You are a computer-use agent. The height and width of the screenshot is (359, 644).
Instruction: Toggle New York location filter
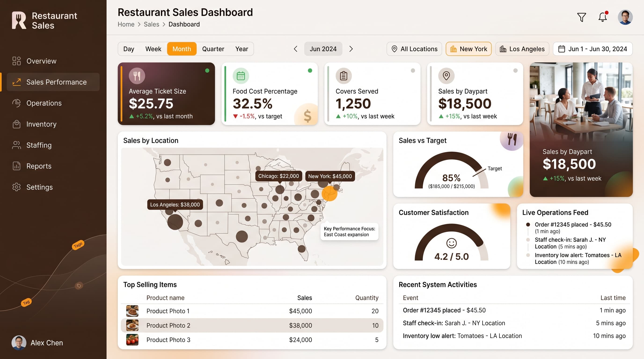coord(468,49)
